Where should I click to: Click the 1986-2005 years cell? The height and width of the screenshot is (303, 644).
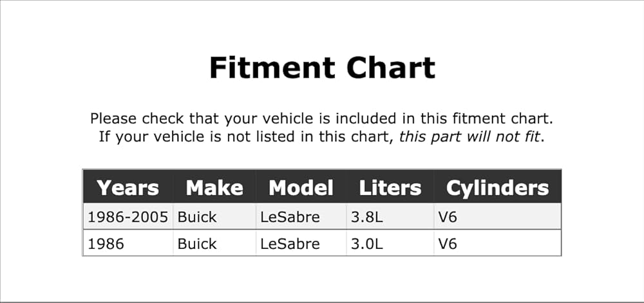click(128, 217)
